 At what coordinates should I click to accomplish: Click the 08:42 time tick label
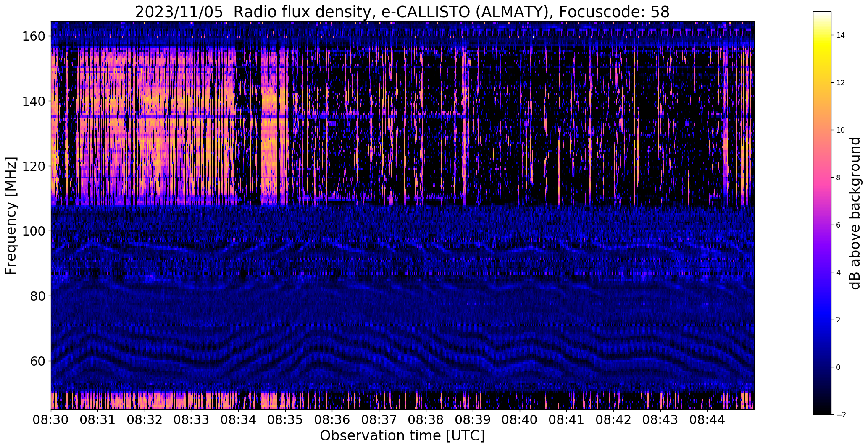click(x=614, y=419)
